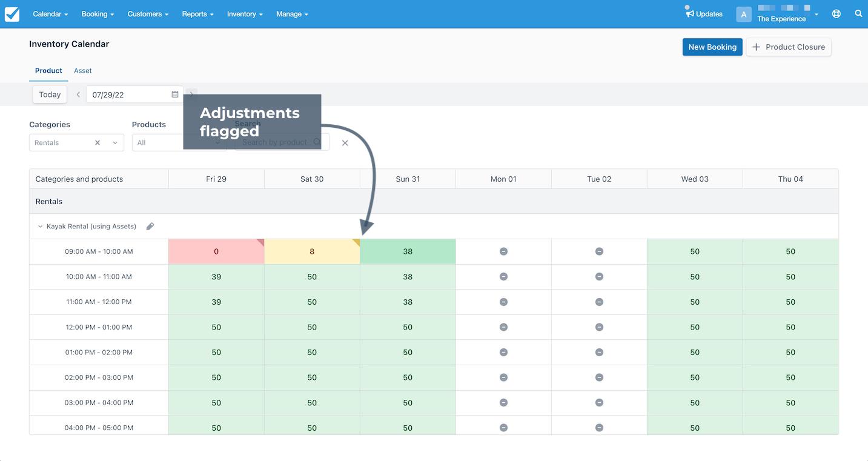Open the Reports menu
The image size is (868, 461).
tap(197, 14)
